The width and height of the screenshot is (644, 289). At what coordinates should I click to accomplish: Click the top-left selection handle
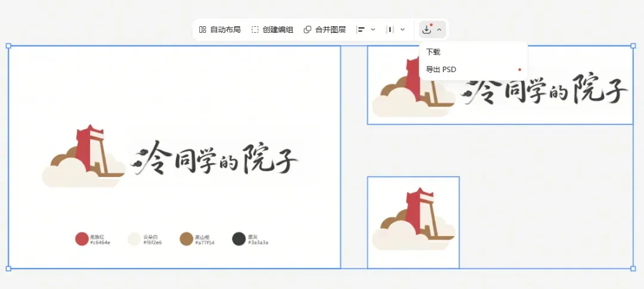pyautogui.click(x=8, y=45)
